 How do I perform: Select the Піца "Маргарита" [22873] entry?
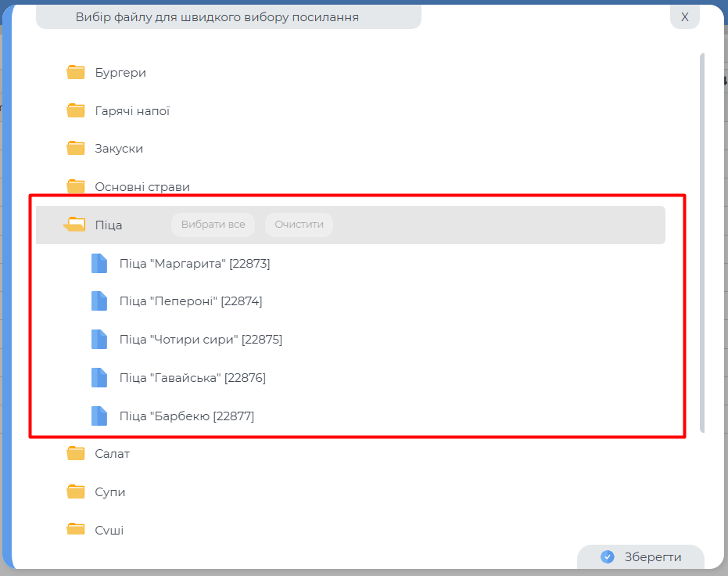click(x=194, y=264)
